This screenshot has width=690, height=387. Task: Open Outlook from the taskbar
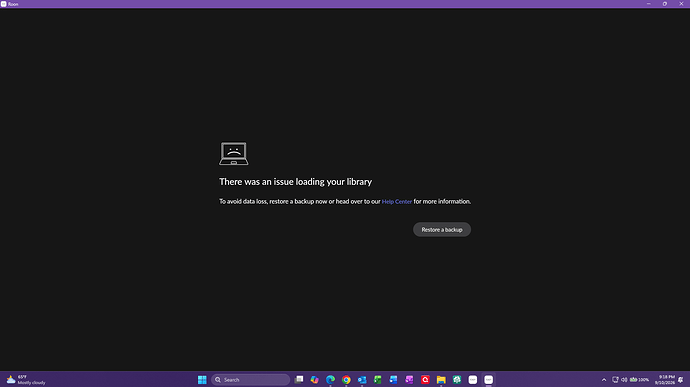coord(362,380)
